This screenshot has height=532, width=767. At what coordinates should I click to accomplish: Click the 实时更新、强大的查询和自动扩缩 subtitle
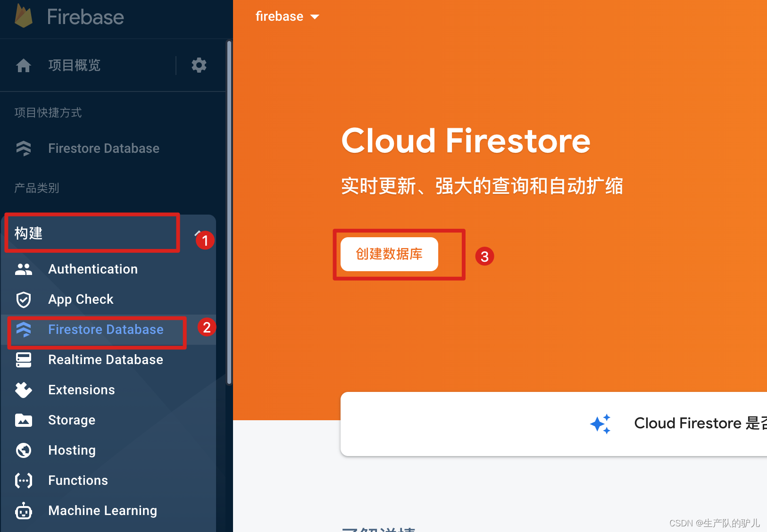click(482, 186)
